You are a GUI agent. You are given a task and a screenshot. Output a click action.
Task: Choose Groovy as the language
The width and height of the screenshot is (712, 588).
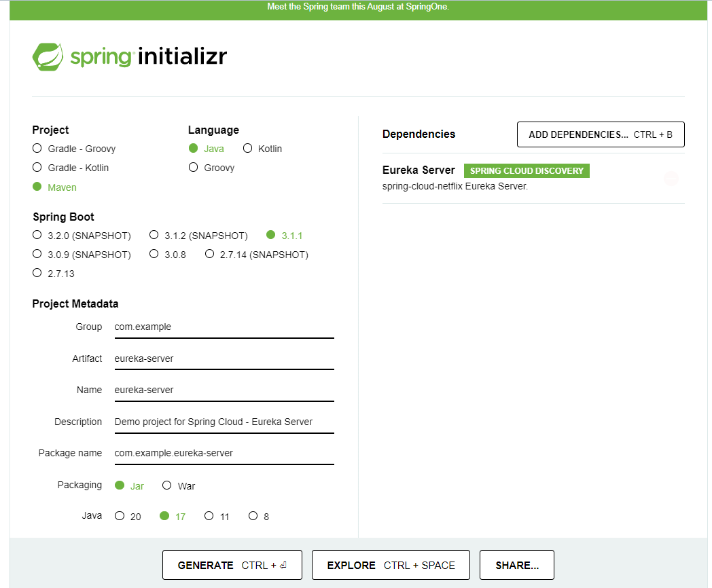point(211,168)
